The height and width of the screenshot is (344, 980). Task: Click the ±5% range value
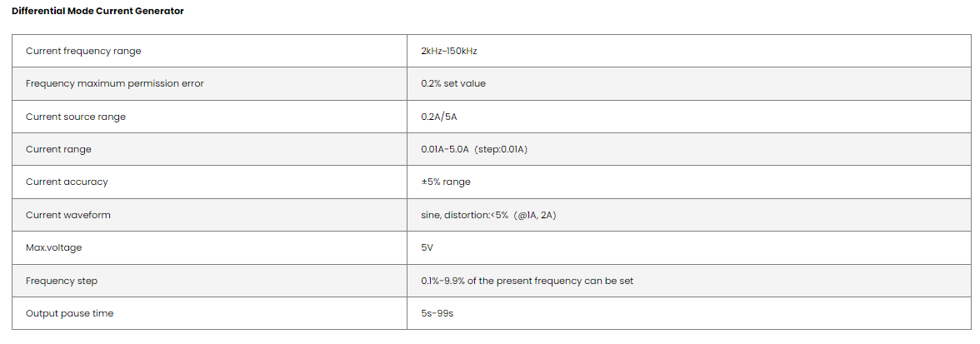pyautogui.click(x=446, y=182)
